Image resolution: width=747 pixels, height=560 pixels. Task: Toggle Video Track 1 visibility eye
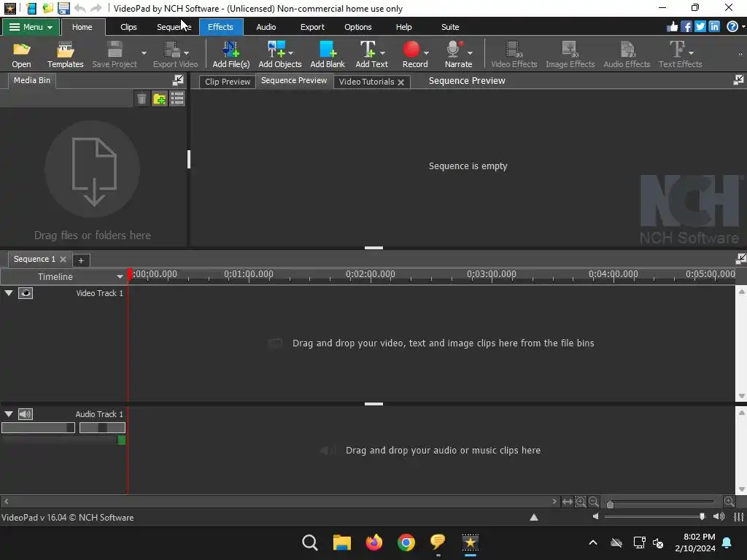point(26,293)
